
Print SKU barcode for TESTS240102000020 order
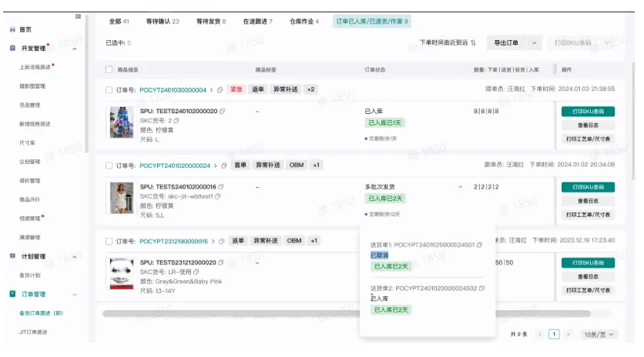pyautogui.click(x=588, y=112)
